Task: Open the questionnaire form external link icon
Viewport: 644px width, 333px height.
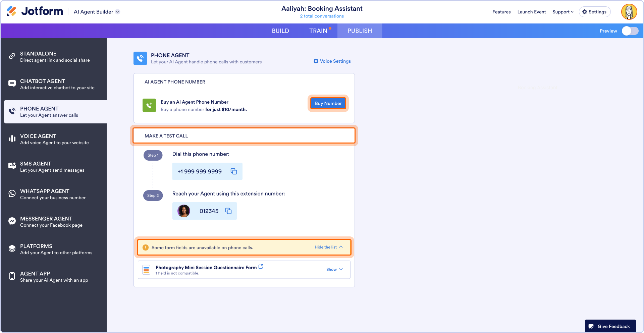Action: click(x=261, y=267)
